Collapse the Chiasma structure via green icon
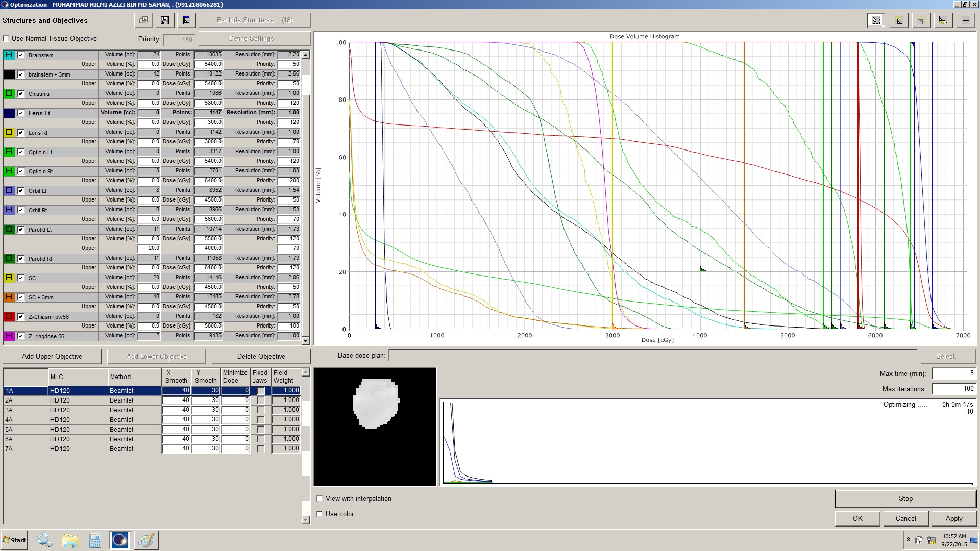This screenshot has width=980, height=551. pyautogui.click(x=9, y=93)
